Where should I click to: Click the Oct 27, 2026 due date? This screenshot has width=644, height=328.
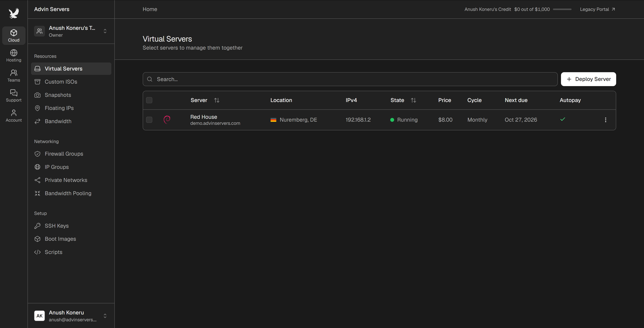[x=521, y=120]
